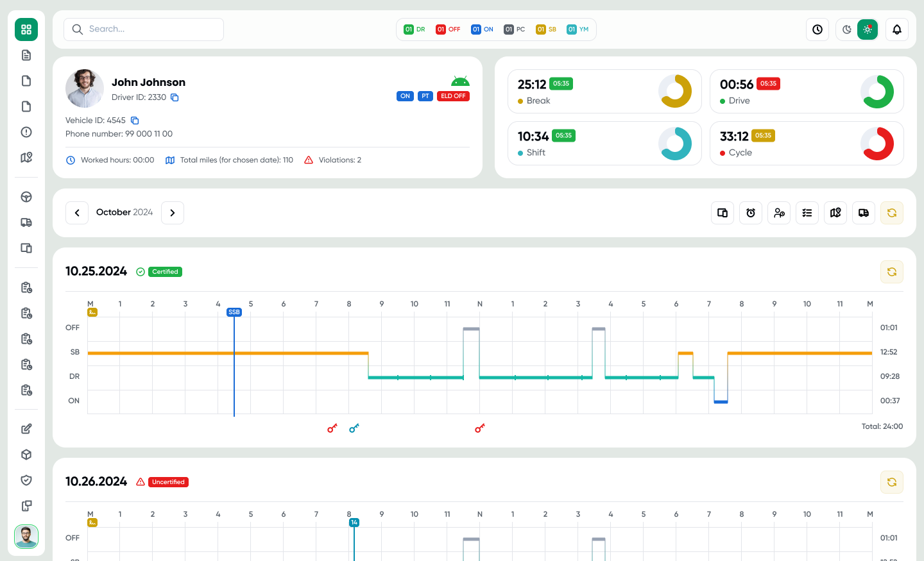This screenshot has height=561, width=924.
Task: Click the truck icon in log toolbar
Action: [864, 213]
